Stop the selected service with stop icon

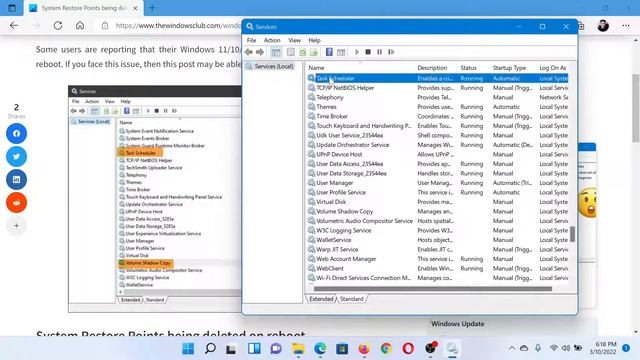368,52
